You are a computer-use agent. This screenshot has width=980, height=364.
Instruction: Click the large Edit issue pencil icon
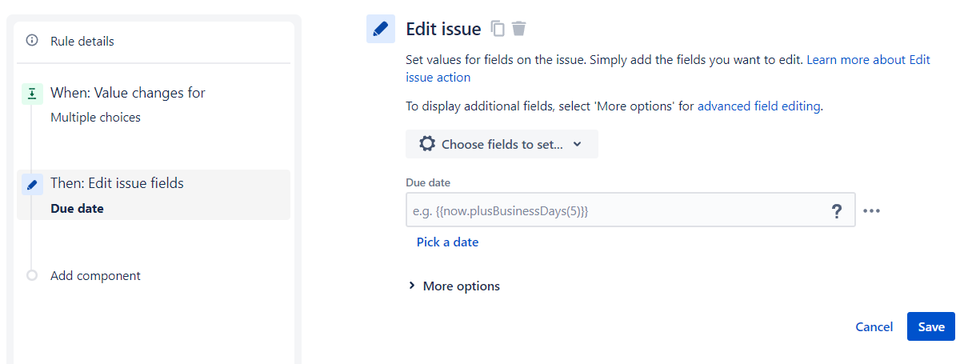pos(381,29)
